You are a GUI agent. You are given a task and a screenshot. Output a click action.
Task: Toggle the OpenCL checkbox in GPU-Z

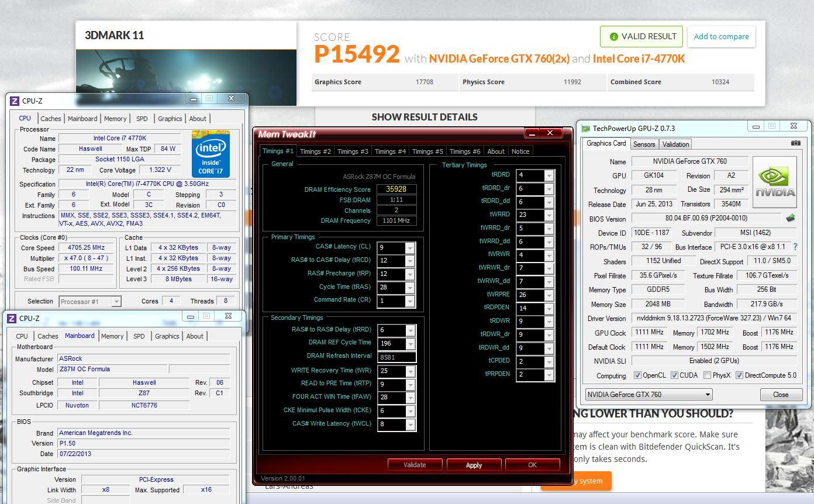(x=638, y=375)
